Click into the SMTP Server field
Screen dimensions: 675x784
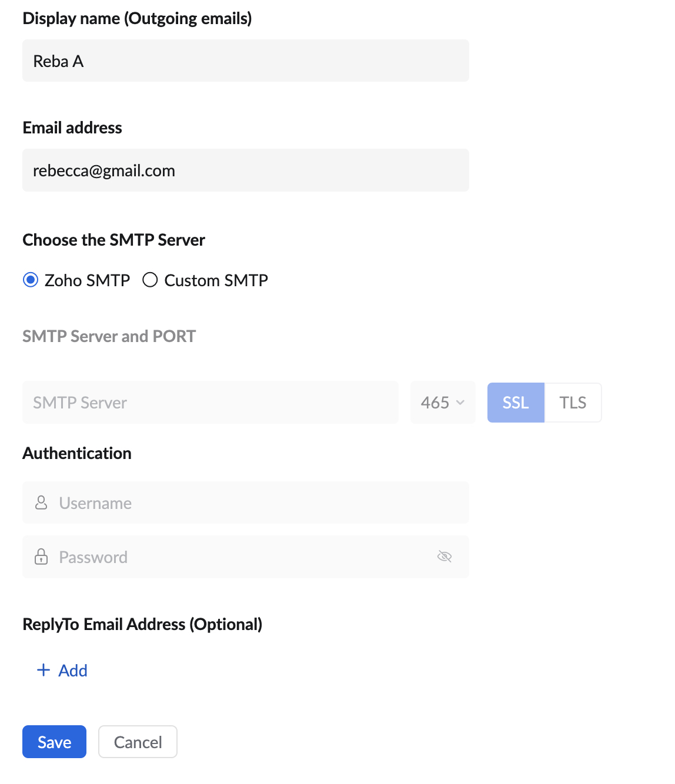coord(210,403)
